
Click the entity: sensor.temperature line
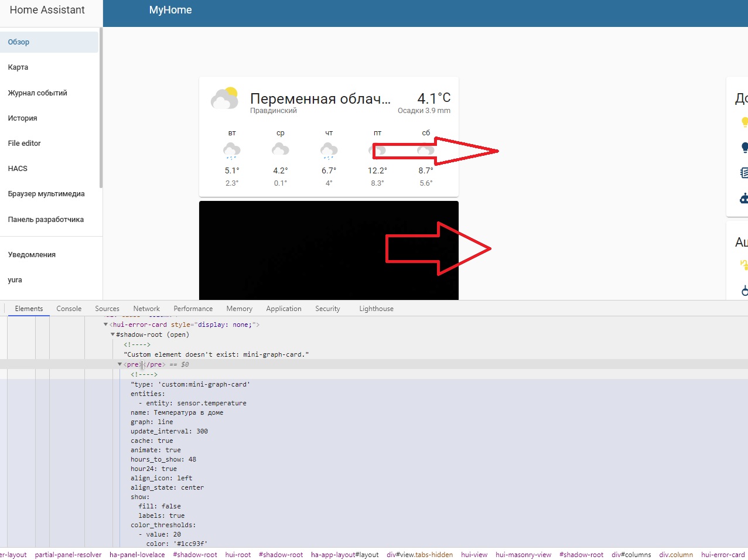coord(192,403)
